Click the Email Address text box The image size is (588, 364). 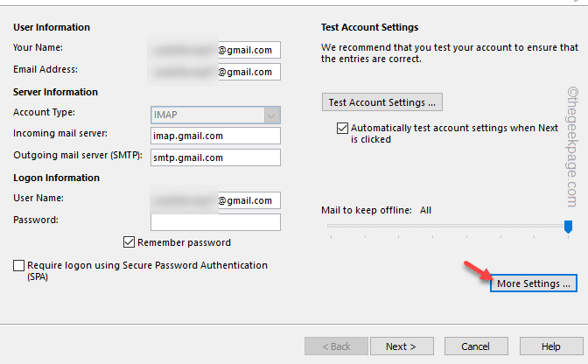click(x=215, y=72)
